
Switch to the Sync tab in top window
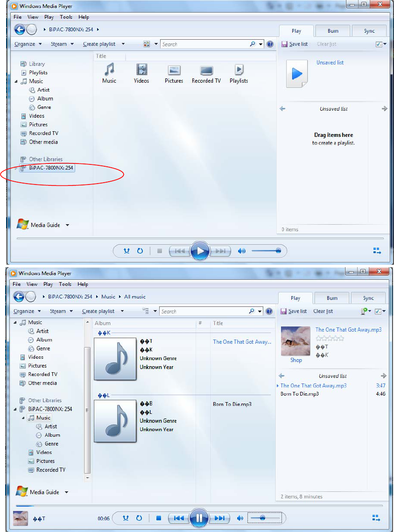[x=369, y=31]
